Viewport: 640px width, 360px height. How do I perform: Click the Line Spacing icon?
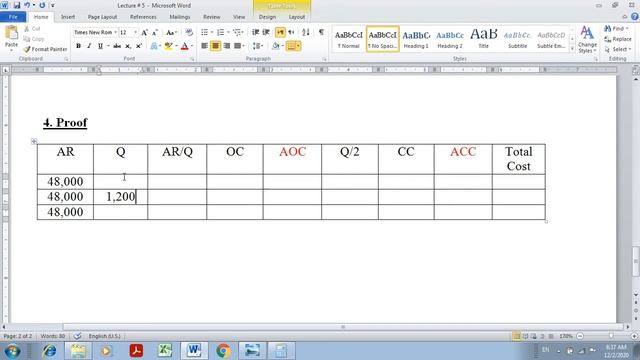click(256, 46)
